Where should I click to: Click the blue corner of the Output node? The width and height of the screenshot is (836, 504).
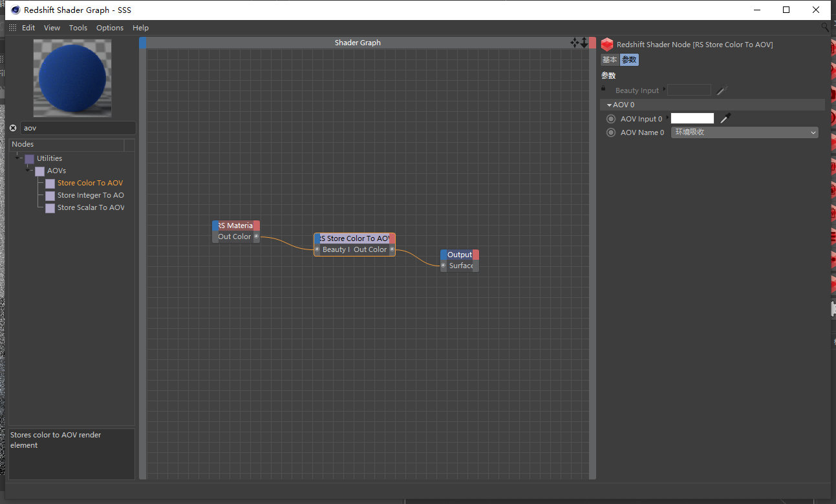pyautogui.click(x=444, y=255)
